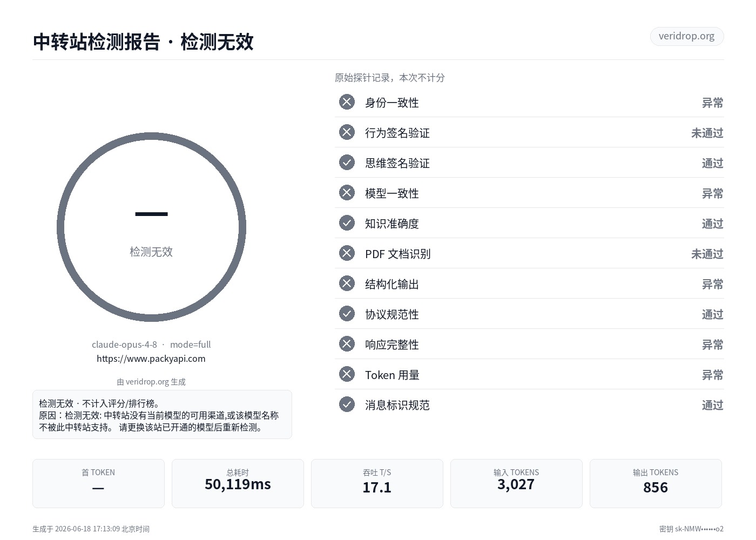Click the X icon beside 模型一致性
This screenshot has width=756, height=540.
pyautogui.click(x=347, y=193)
